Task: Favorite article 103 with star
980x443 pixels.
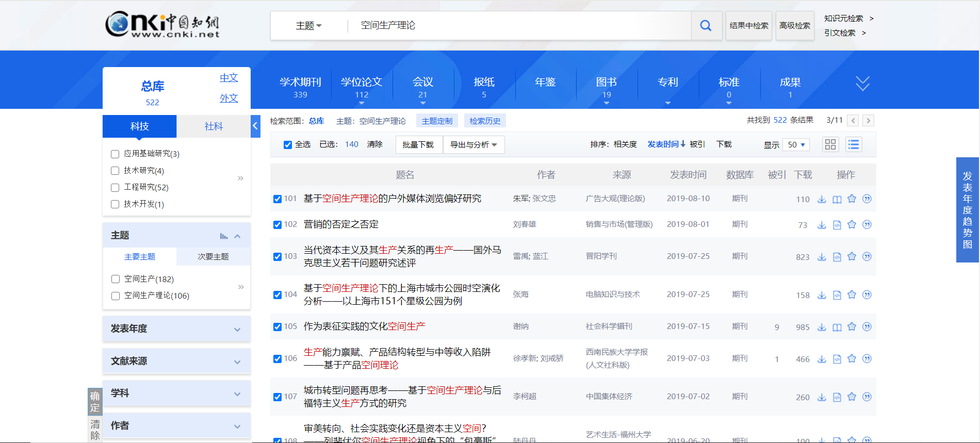Action: coord(852,256)
